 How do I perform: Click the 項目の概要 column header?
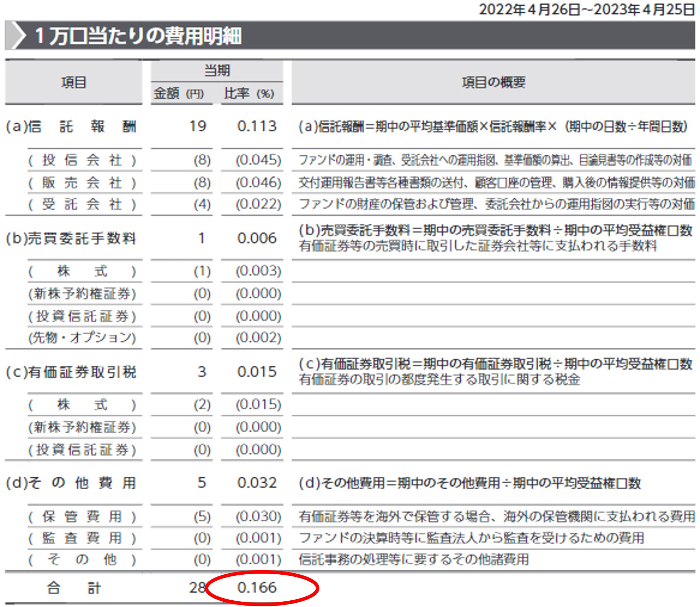coord(494,83)
